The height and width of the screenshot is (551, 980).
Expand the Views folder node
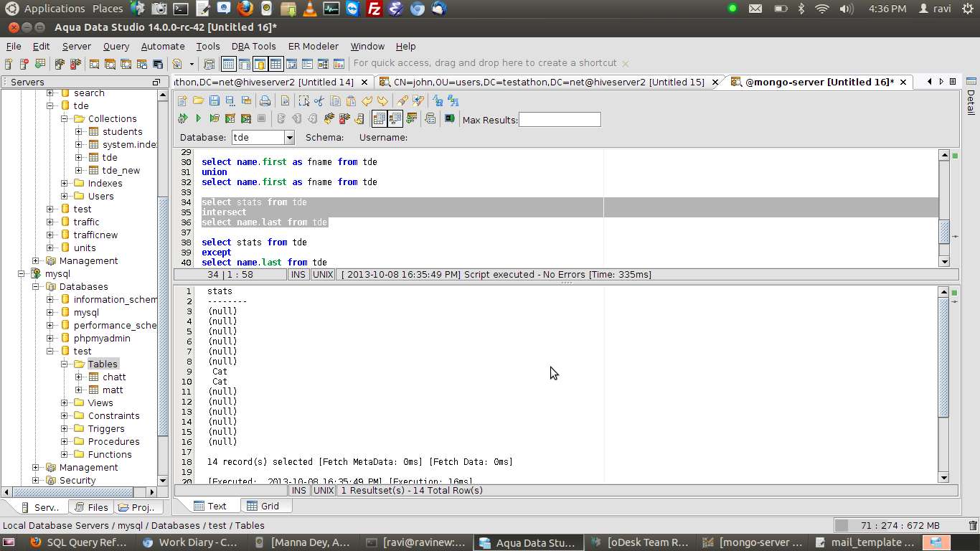65,402
